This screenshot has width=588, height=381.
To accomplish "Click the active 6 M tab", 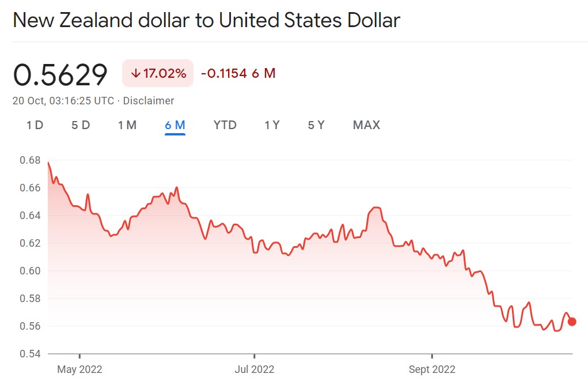I will coord(174,125).
